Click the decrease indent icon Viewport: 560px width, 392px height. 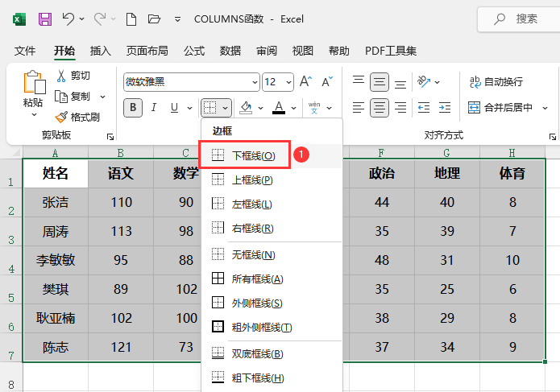coord(424,107)
